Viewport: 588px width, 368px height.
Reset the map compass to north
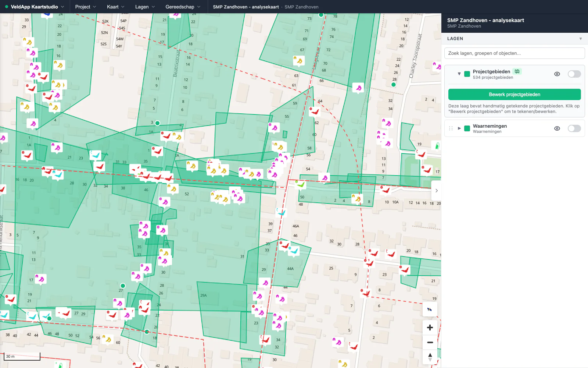[430, 357]
